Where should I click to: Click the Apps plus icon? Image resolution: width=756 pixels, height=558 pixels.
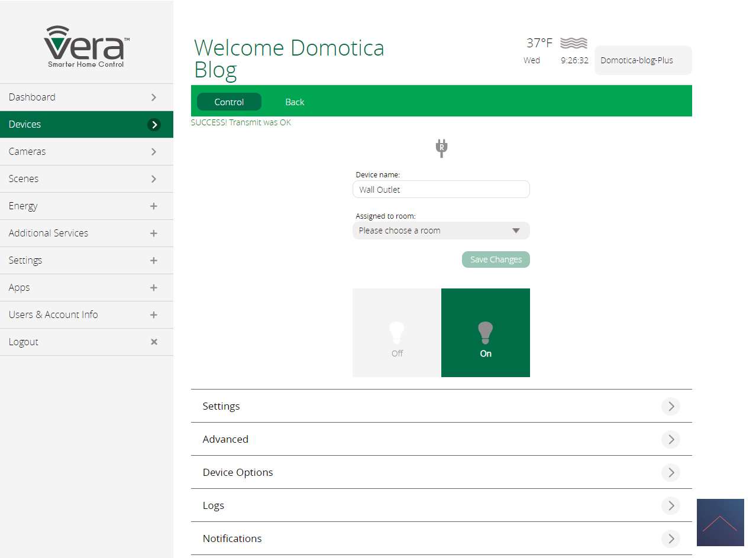point(154,288)
